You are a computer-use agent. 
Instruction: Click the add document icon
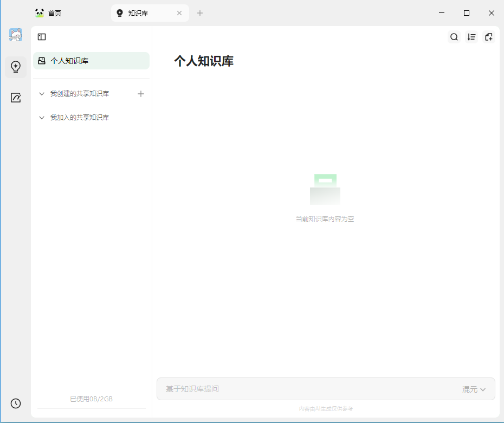tap(489, 37)
